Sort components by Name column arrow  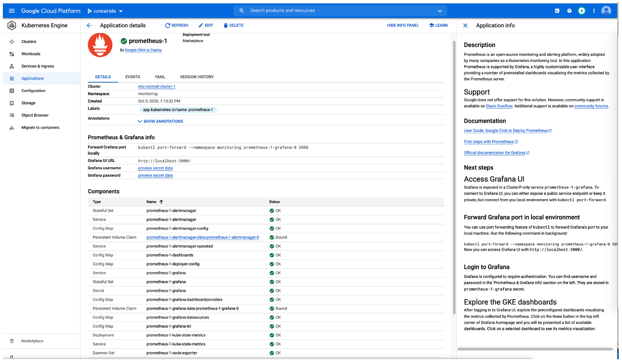[161, 202]
